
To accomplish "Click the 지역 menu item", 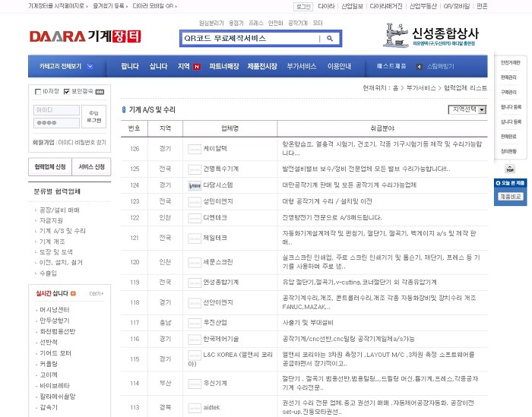I will point(184,66).
